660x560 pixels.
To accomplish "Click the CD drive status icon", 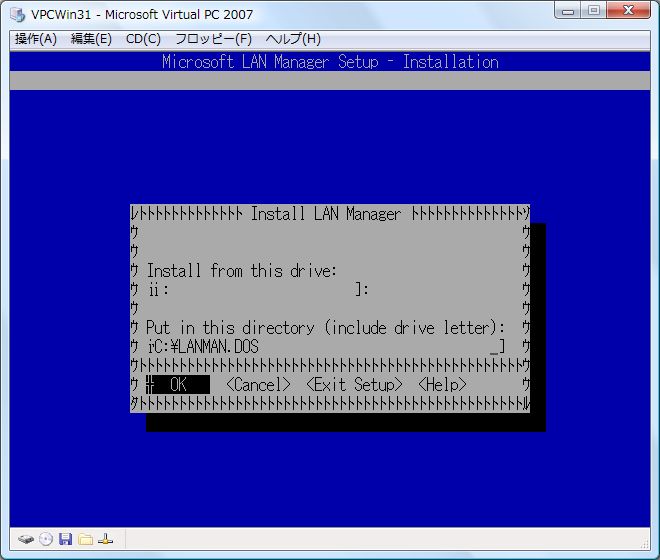I will tap(46, 539).
